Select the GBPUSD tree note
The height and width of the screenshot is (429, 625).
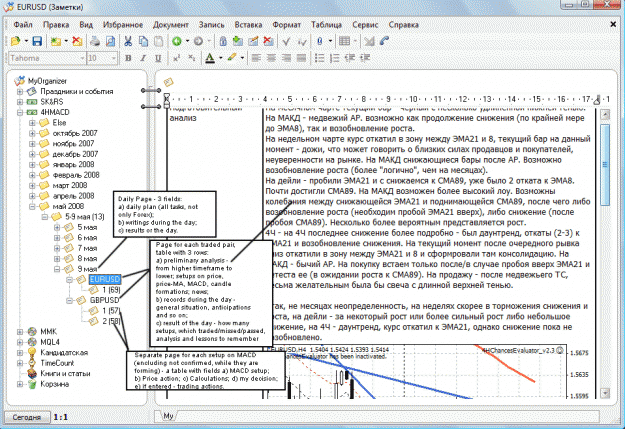click(x=104, y=300)
